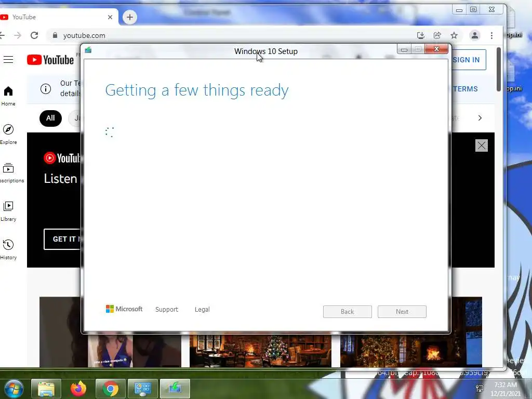Screen dimensions: 532x399
Task: Click the Windows 10 Setup title text
Action: click(265, 51)
